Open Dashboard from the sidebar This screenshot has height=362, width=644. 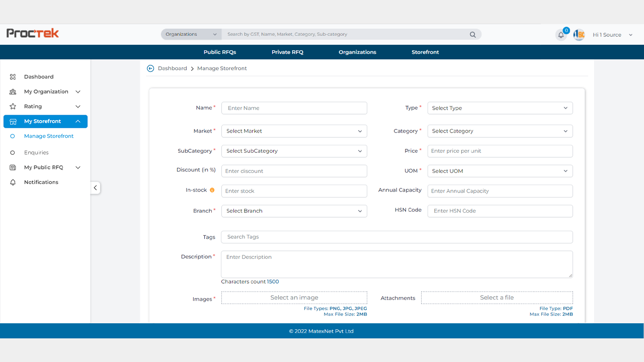(x=39, y=77)
